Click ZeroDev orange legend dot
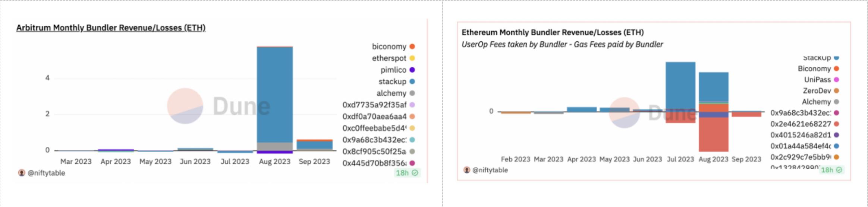This screenshot has height=207, width=868. coord(836,91)
